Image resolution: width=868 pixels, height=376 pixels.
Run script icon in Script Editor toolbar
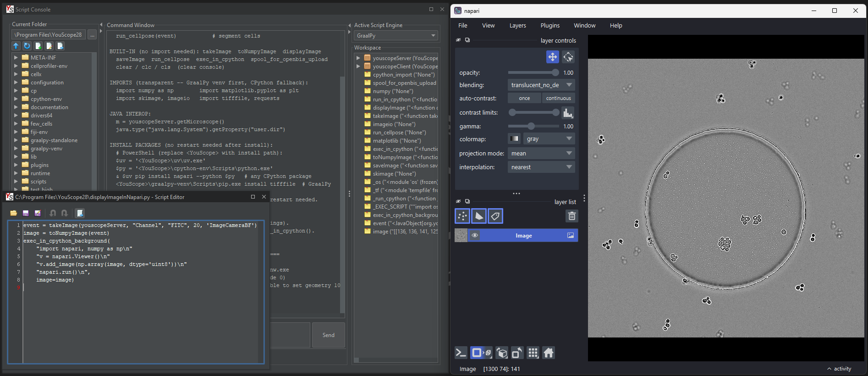[x=80, y=213]
